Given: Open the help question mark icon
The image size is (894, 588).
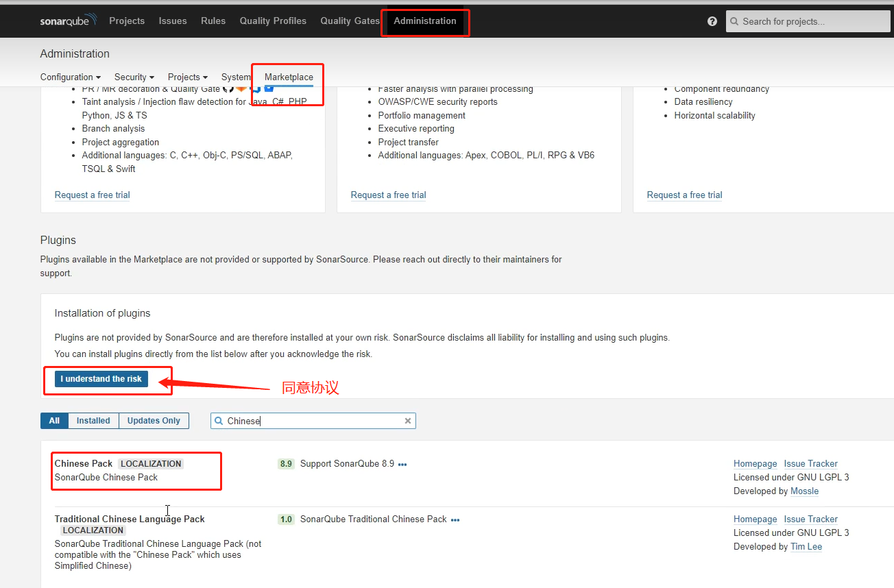Looking at the screenshot, I should tap(712, 21).
